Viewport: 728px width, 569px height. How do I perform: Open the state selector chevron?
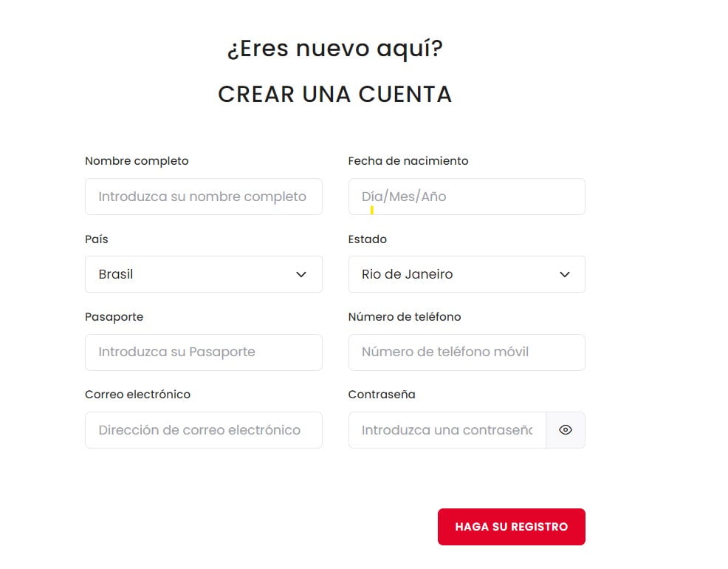pos(565,274)
